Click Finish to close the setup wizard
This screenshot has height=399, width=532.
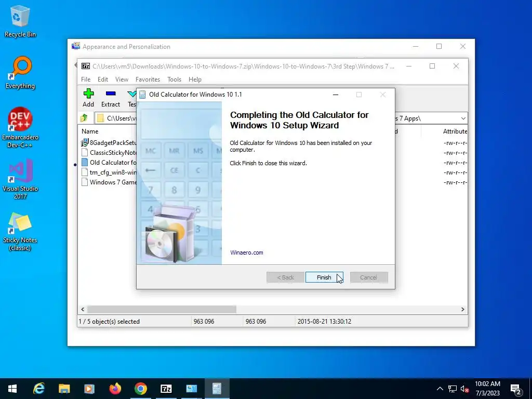[x=324, y=277]
